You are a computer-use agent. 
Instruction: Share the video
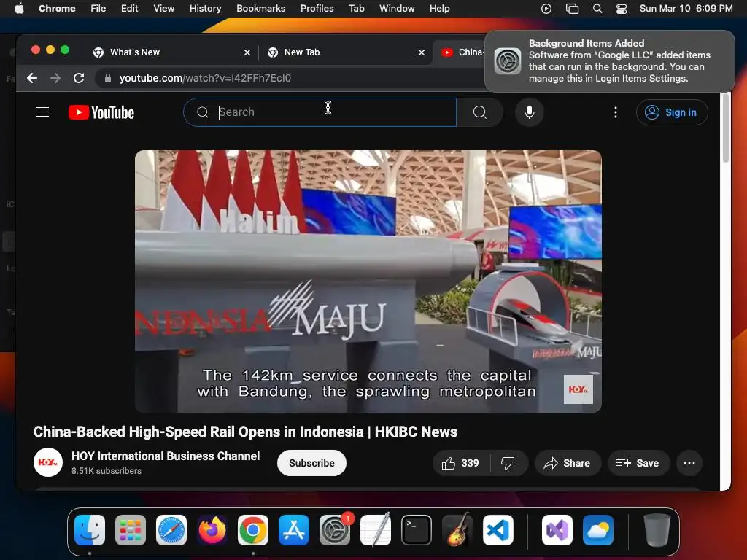click(568, 463)
